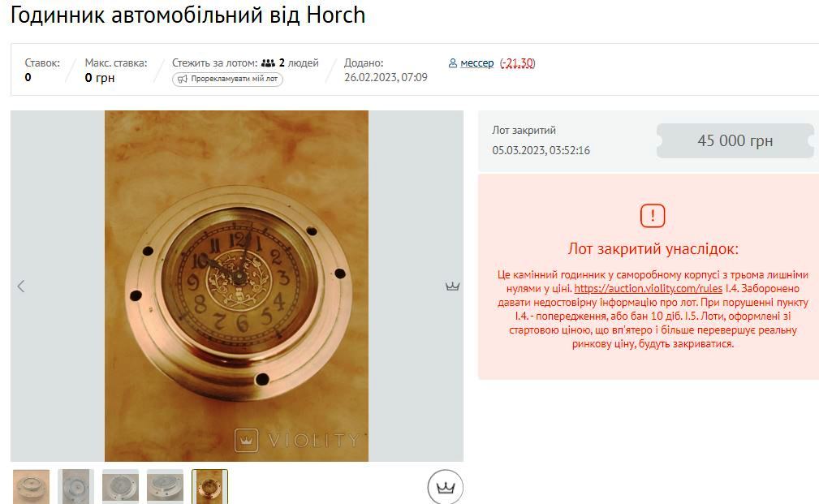Screen dimensions: 819x504
Task: Select the third thumbnail image
Action: point(121,487)
